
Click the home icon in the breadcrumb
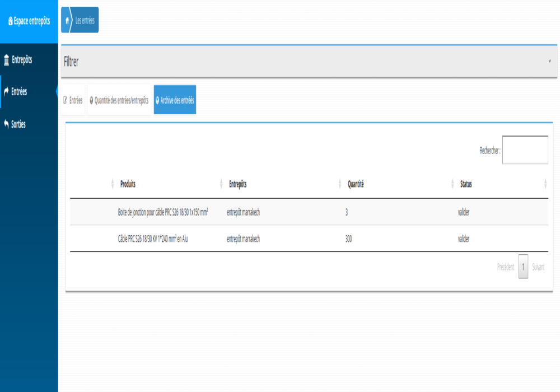pyautogui.click(x=67, y=20)
